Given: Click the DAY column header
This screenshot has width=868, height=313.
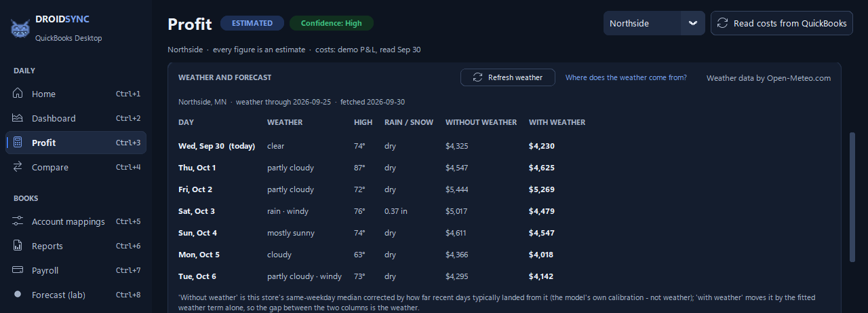Looking at the screenshot, I should point(186,122).
